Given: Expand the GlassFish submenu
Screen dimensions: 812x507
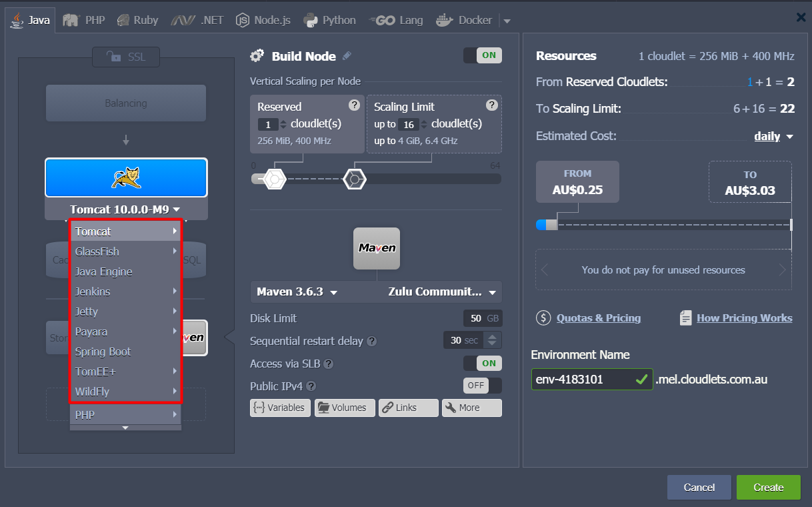Looking at the screenshot, I should pyautogui.click(x=125, y=251).
